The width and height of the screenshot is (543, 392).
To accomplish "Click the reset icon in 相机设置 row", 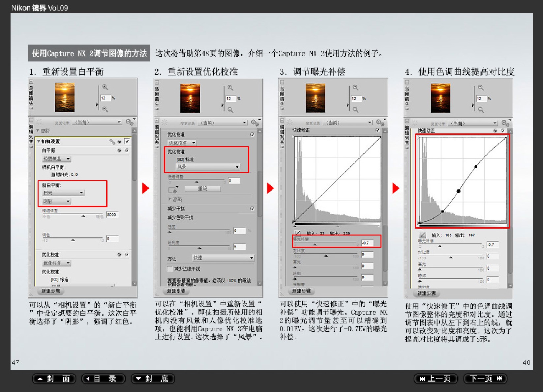I will pos(119,142).
